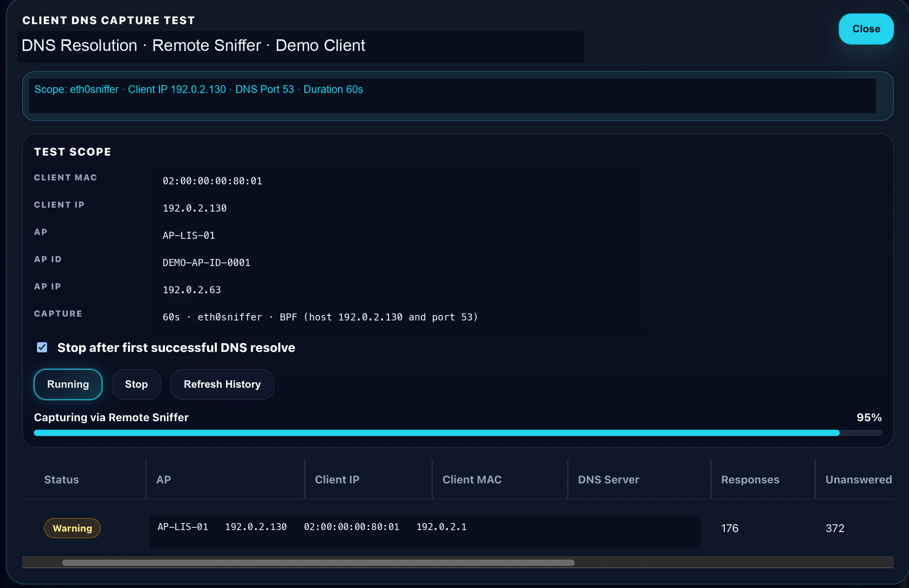This screenshot has height=588, width=909.
Task: Click the Test Scope section heading
Action: point(72,152)
